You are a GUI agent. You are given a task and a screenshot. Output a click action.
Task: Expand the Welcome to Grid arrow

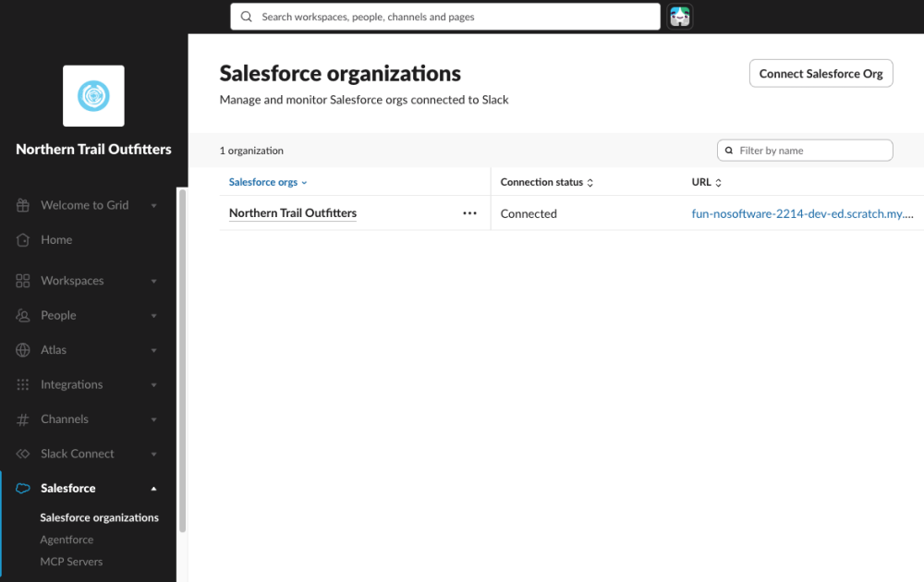click(153, 206)
